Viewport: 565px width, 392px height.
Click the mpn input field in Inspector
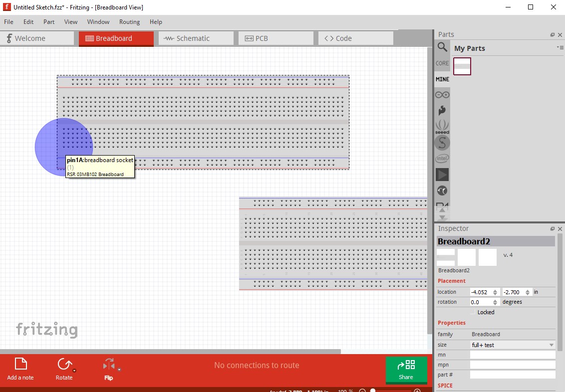coord(513,364)
